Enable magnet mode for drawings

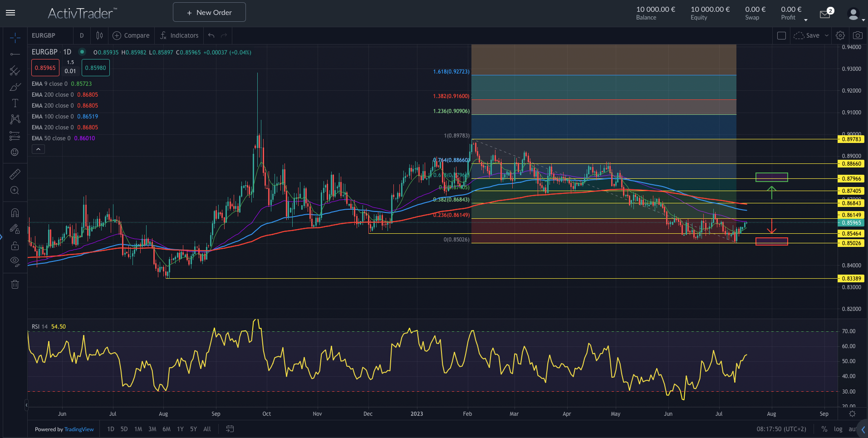pos(15,212)
